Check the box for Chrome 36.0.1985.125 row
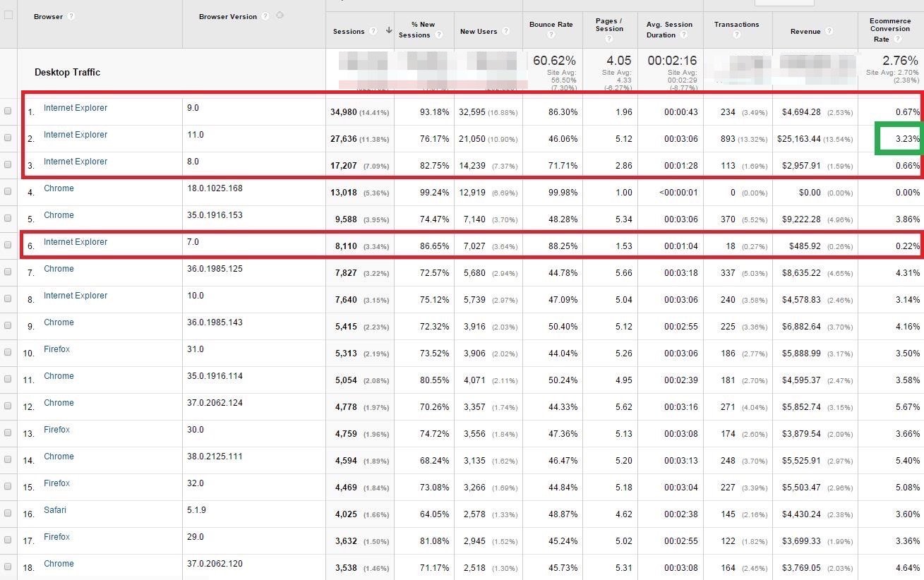The height and width of the screenshot is (580, 924). click(x=8, y=272)
